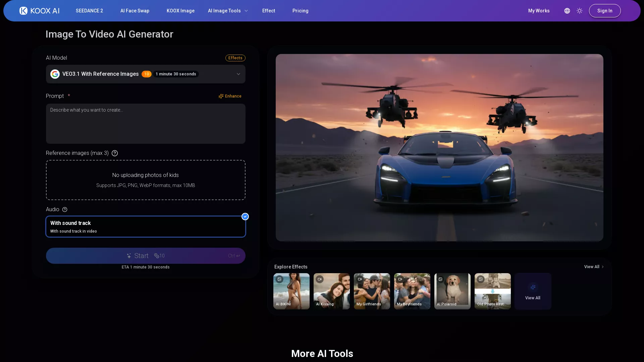Viewport: 644px width, 362px height.
Task: Click the video camera icon on AI Kissing
Action: coord(320,279)
